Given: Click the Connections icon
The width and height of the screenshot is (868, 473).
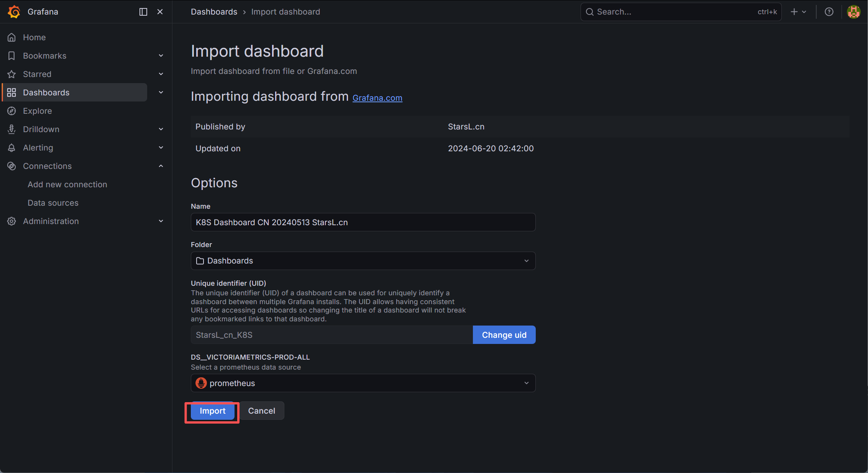Looking at the screenshot, I should [11, 166].
